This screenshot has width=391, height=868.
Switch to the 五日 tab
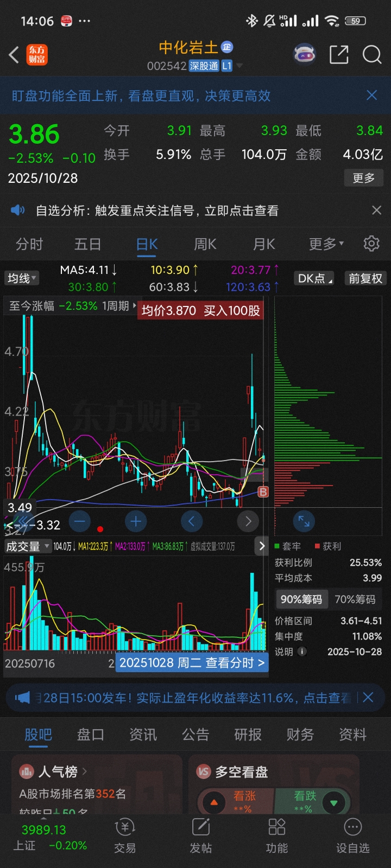click(88, 244)
